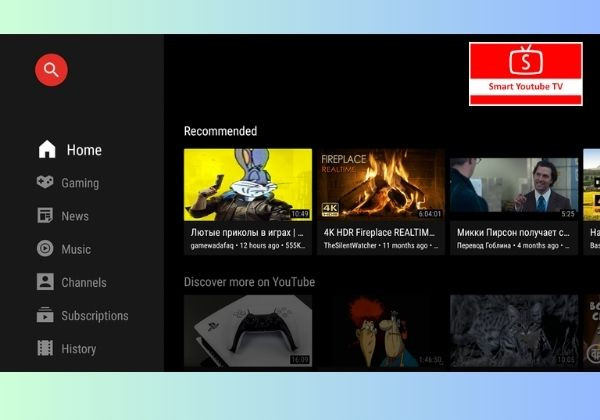
Task: Play the 4K Fireplace Realtime thumbnail
Action: pos(381,185)
